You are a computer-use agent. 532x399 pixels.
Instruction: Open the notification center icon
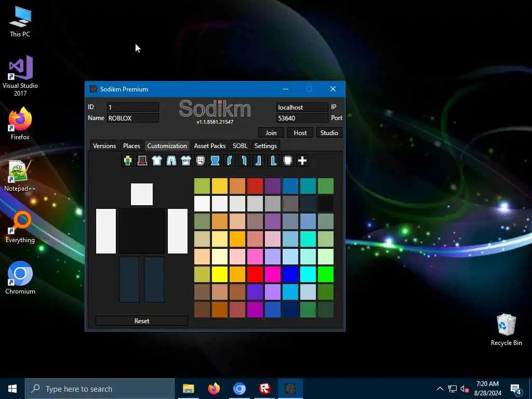tap(516, 389)
